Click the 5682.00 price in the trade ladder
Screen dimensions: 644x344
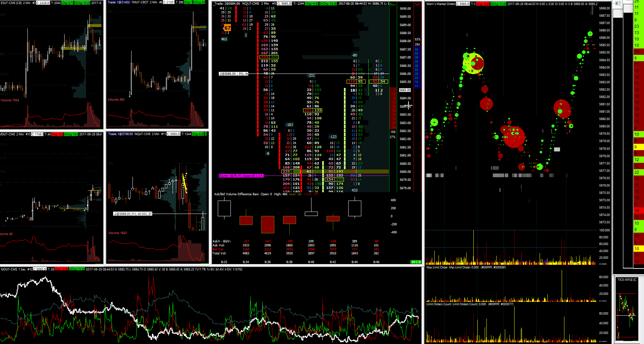405,139
